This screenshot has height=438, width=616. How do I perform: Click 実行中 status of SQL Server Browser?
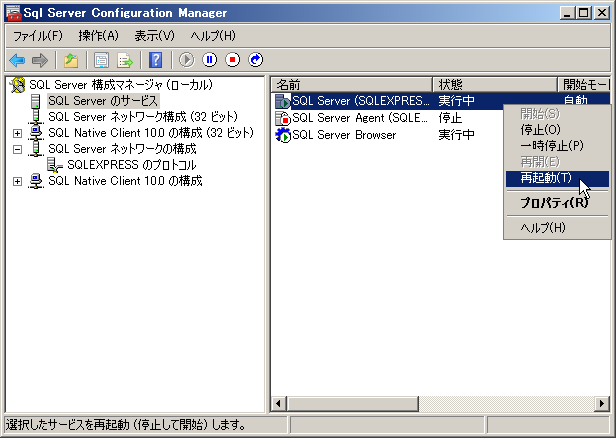[x=456, y=135]
